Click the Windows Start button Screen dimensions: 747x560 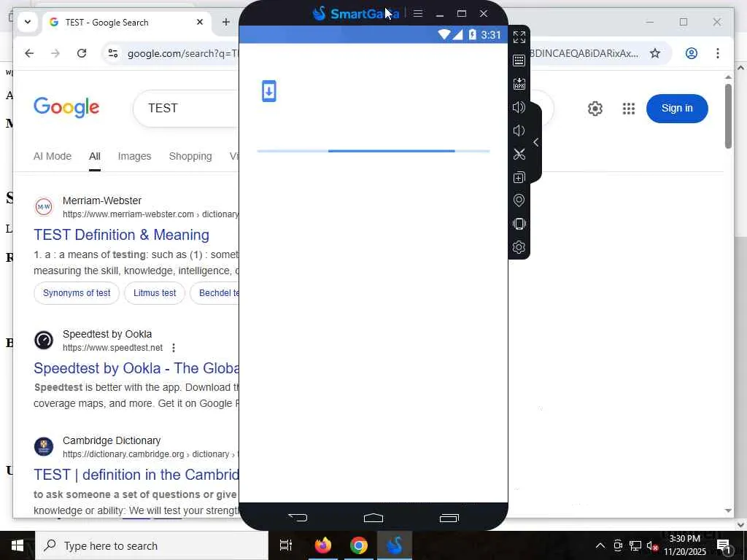(x=18, y=545)
